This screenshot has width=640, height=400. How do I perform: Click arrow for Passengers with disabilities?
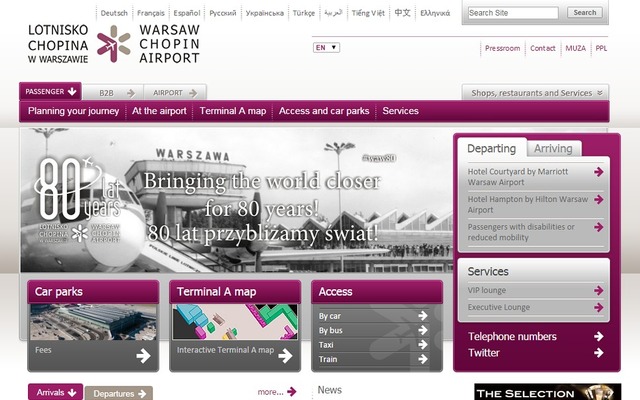click(598, 227)
